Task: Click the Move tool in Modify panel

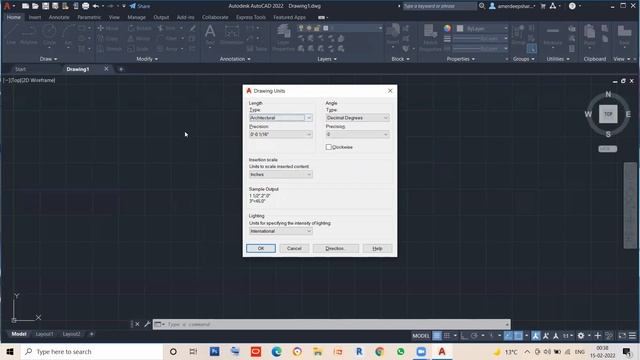Action: pyautogui.click(x=108, y=28)
